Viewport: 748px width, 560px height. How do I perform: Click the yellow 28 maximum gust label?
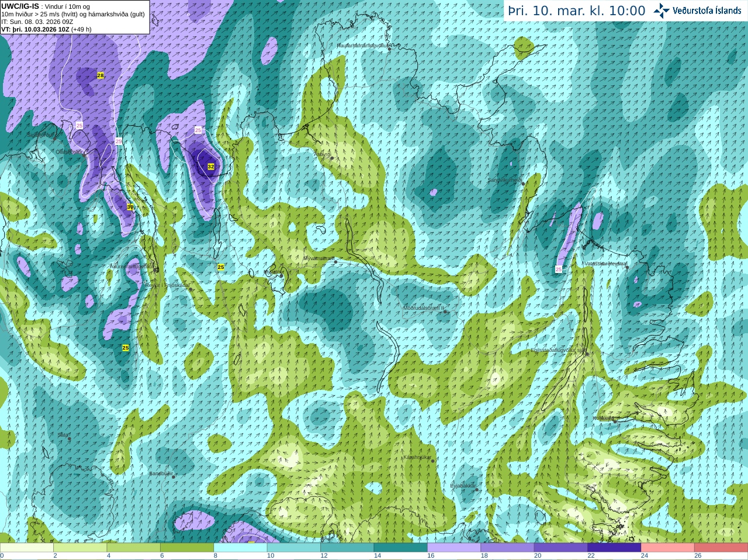coord(101,75)
